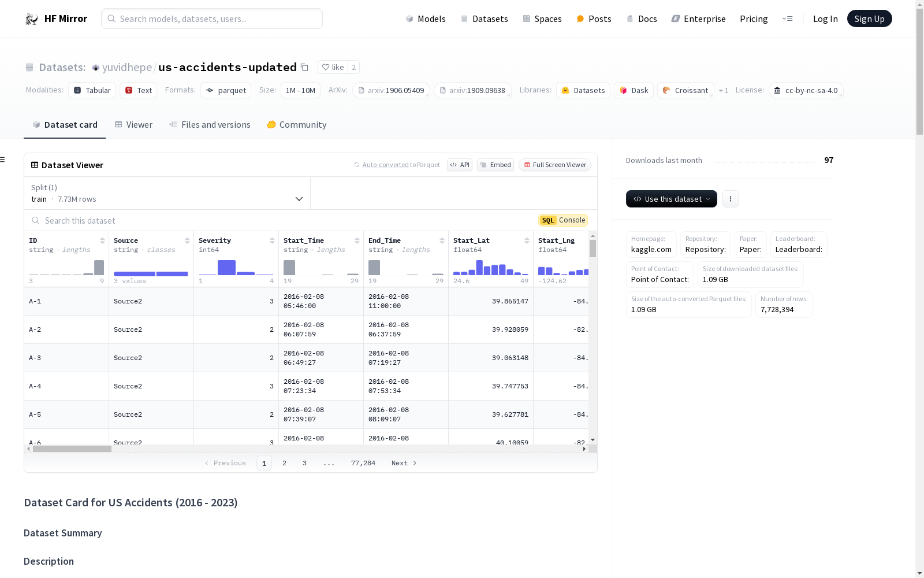Click the Embed button
924x578 pixels.
point(495,165)
